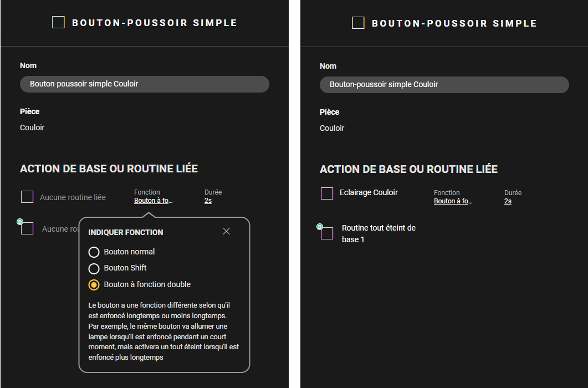Click the push-button icon in the left panel header
Screen dimensions: 588x388
click(58, 22)
